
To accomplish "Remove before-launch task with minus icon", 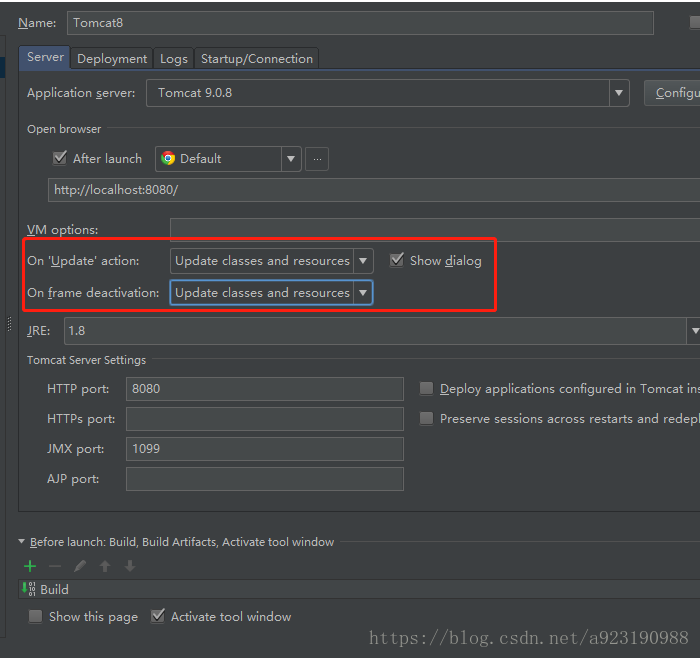I will 55,566.
